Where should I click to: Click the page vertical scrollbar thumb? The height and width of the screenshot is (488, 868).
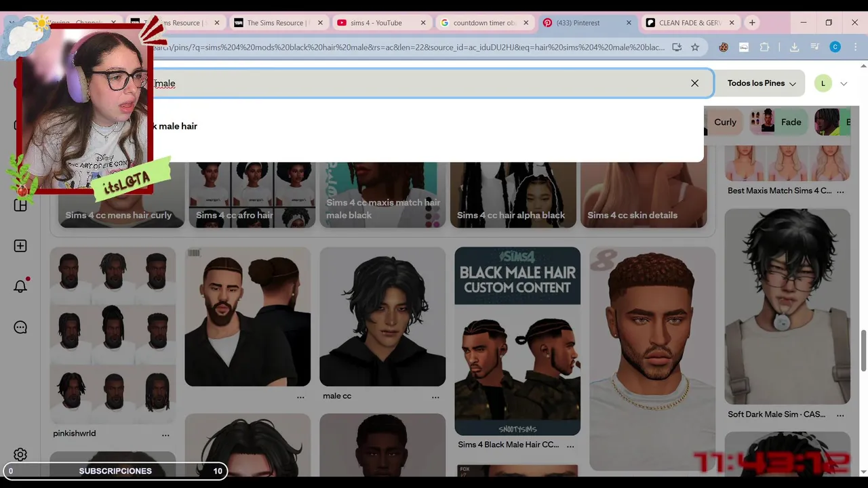863,350
